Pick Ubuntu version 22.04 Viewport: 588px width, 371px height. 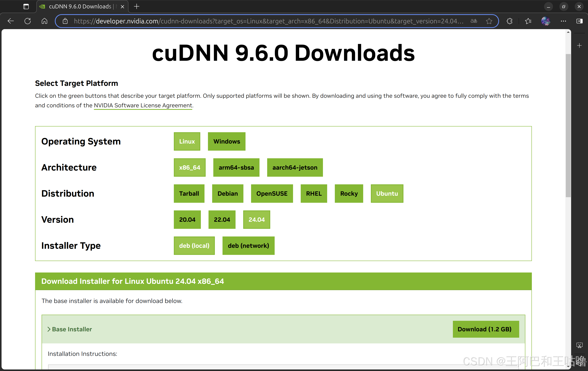[x=222, y=220]
